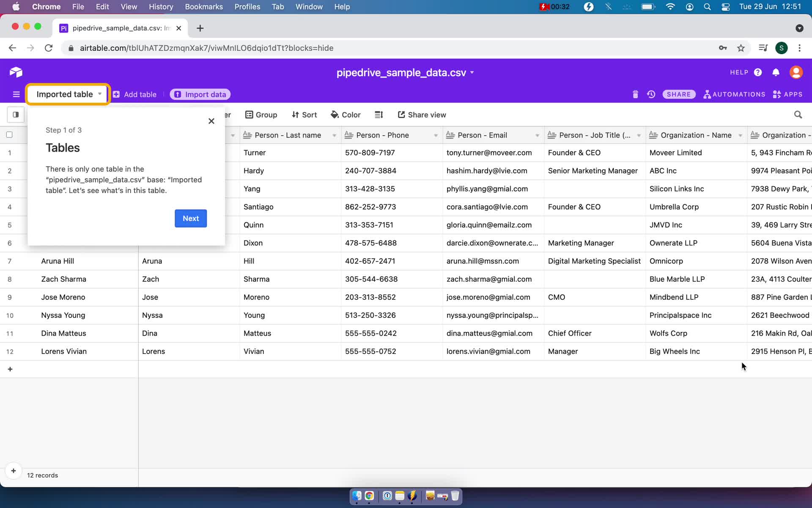Open Chrome profile S avatar
Image resolution: width=812 pixels, height=508 pixels.
point(782,48)
